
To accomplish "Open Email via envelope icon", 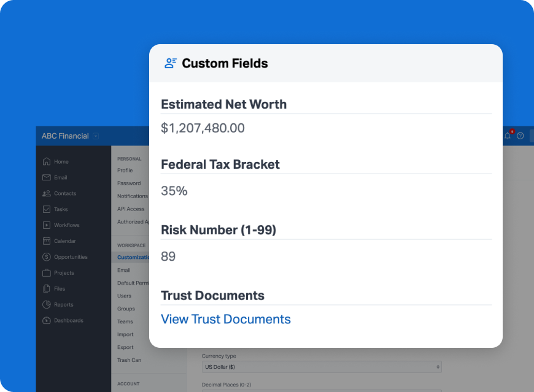I will 46,177.
